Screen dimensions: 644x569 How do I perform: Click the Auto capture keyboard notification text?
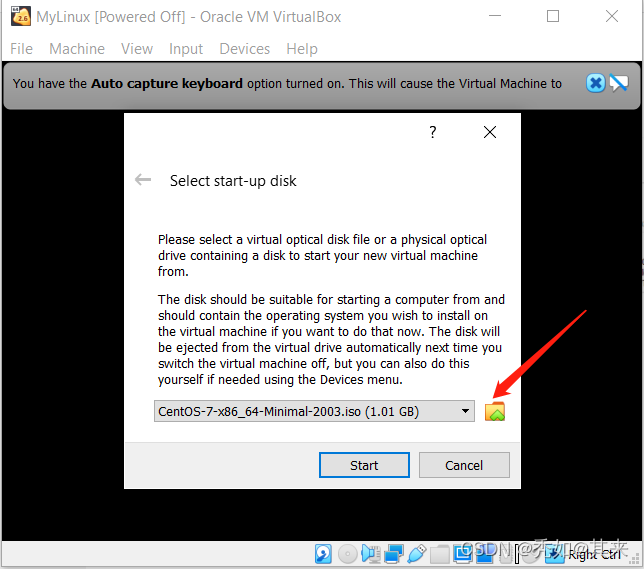click(287, 84)
